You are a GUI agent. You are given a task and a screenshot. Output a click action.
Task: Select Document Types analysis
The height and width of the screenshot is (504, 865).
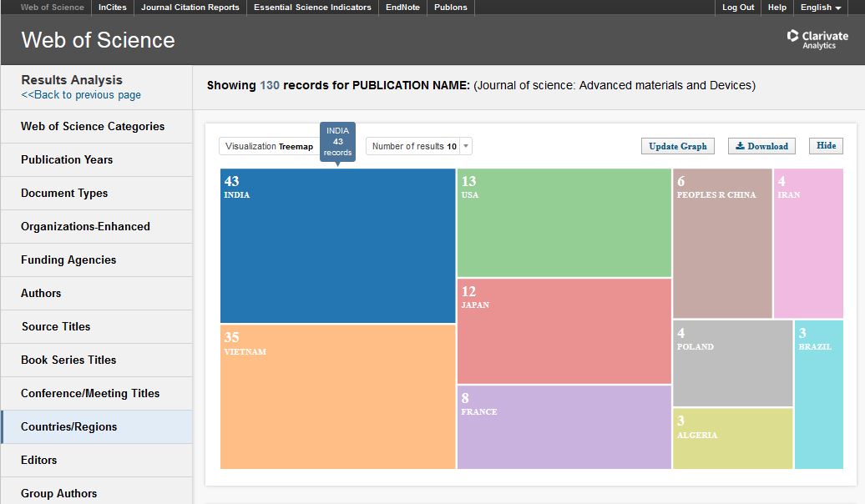[97, 194]
